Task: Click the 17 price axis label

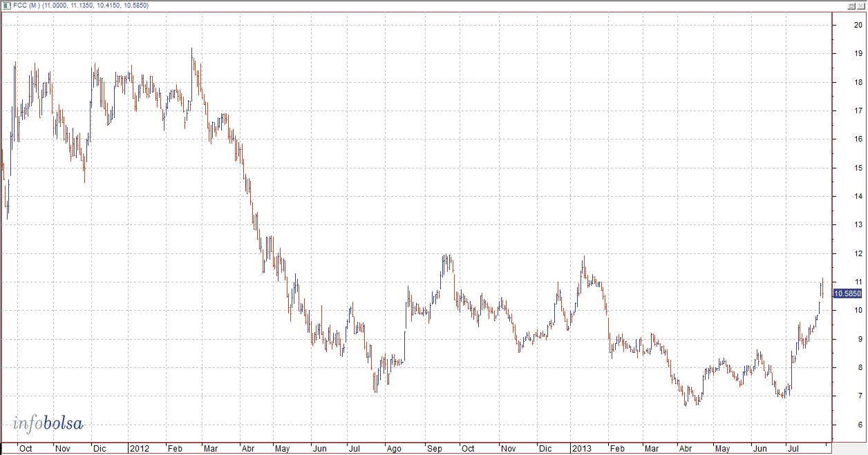Action: (x=858, y=110)
